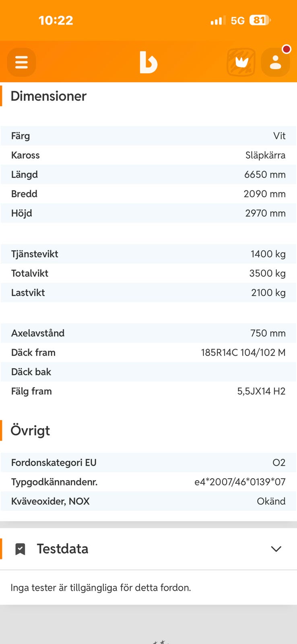
Task: Tap the Kaross value Släpkärra
Action: 265,155
